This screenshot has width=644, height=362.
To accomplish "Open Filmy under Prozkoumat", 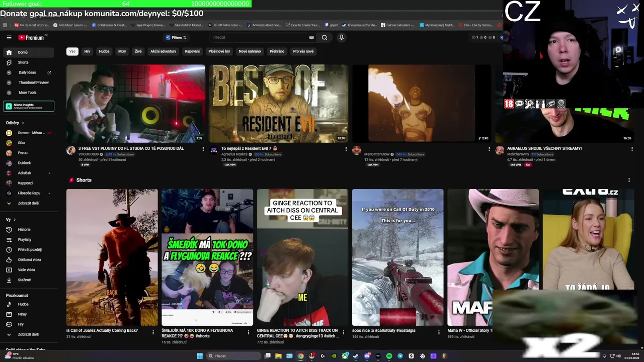I will [x=29, y=314].
